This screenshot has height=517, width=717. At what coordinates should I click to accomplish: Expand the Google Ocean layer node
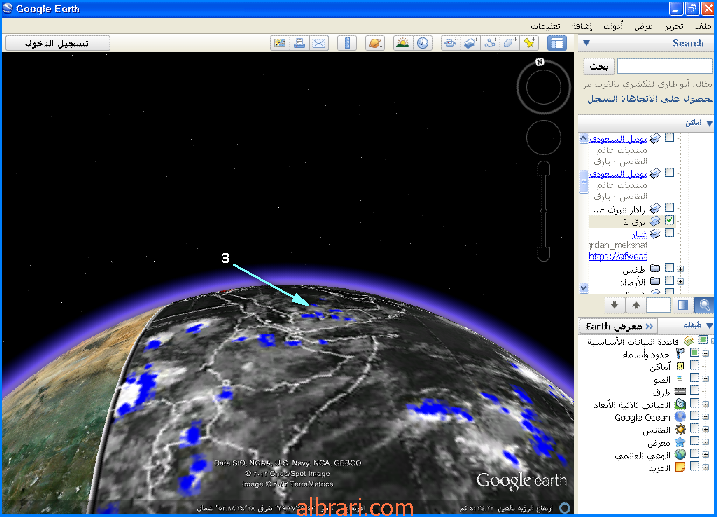pyautogui.click(x=706, y=416)
